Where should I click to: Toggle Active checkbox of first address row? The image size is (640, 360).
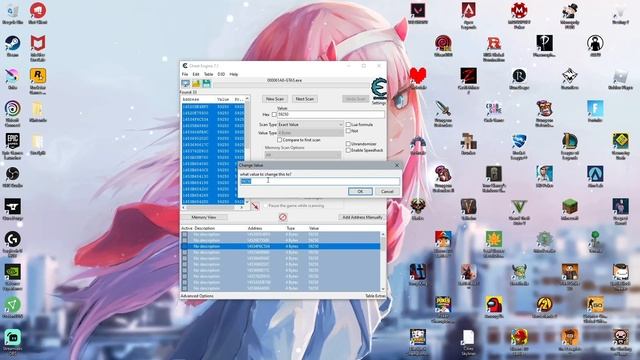coord(185,235)
